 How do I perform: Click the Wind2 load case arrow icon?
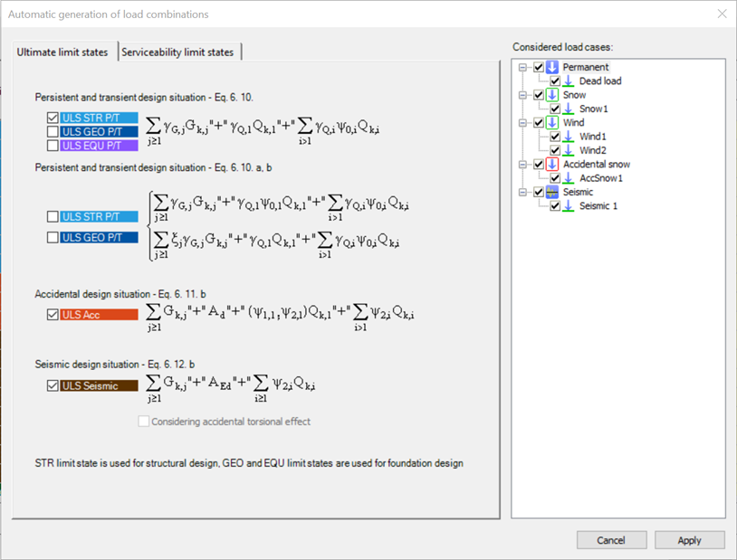pyautogui.click(x=569, y=150)
